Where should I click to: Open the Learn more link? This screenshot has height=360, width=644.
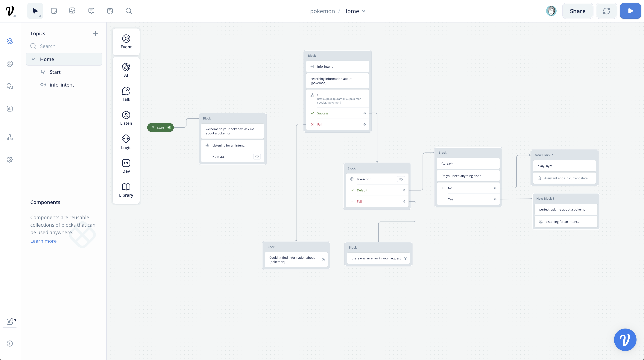pyautogui.click(x=43, y=241)
